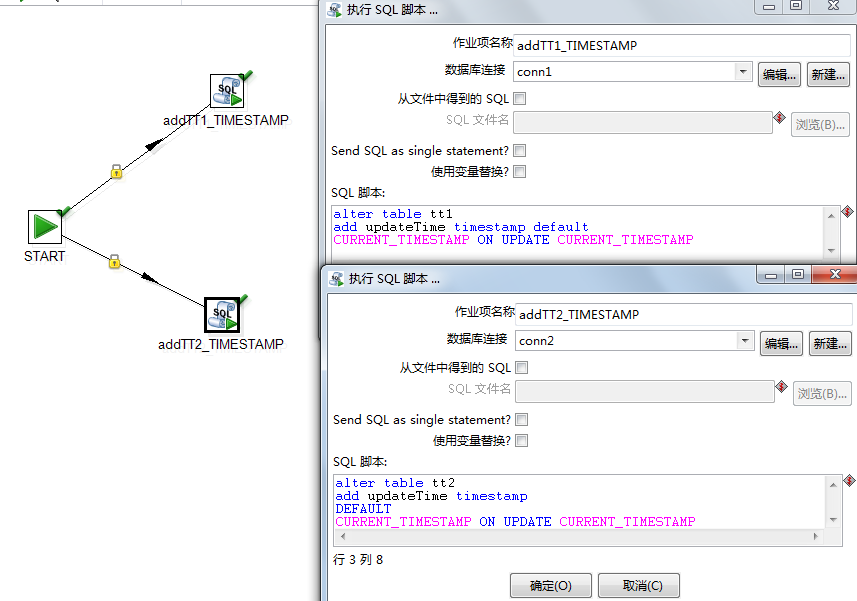
Task: Click 浏览(B) button in addTT2 dialog
Action: click(823, 393)
